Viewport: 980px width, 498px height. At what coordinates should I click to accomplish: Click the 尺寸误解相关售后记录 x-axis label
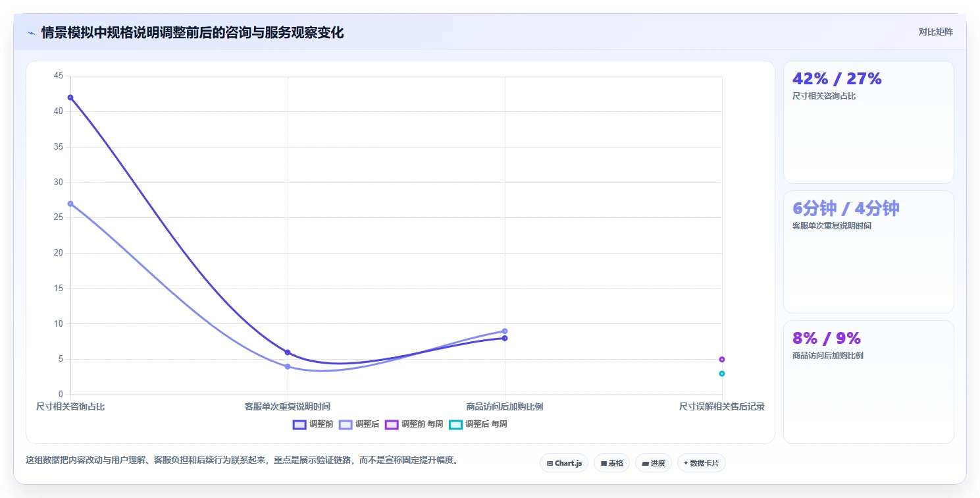click(722, 406)
